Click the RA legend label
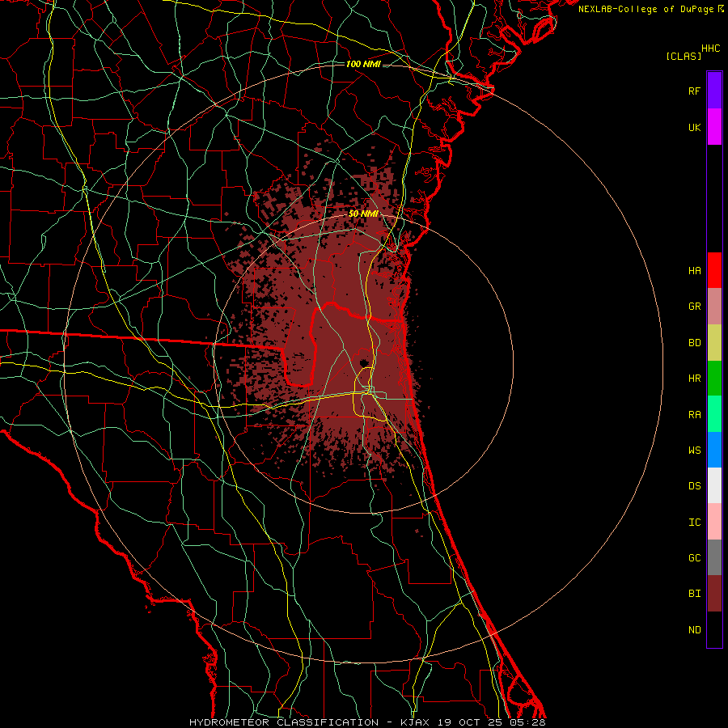 point(694,415)
